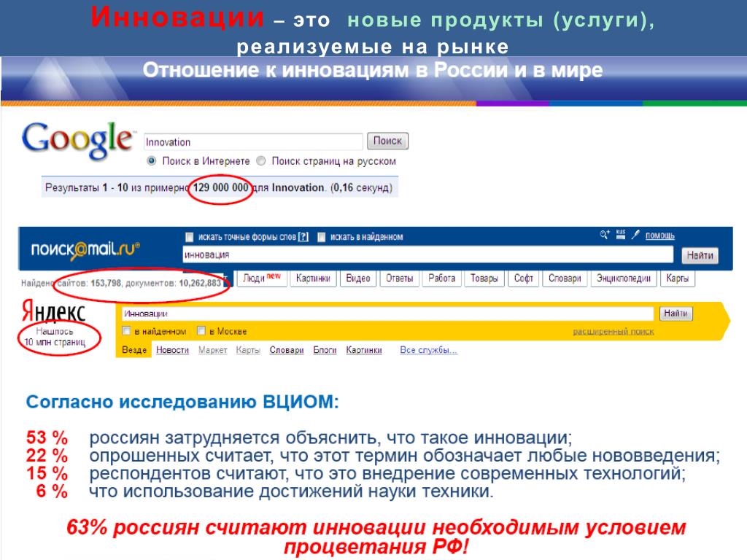The height and width of the screenshot is (560, 747).
Task: Click the 129 000 000 results count
Action: tap(220, 187)
